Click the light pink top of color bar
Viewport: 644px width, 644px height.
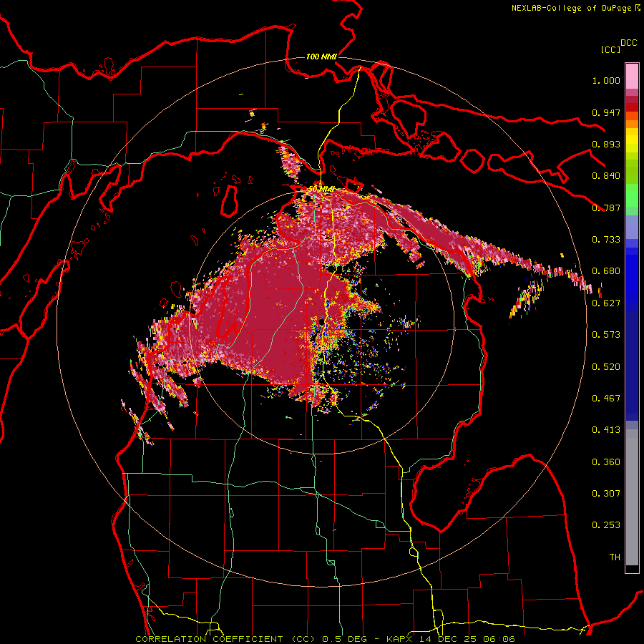click(632, 76)
